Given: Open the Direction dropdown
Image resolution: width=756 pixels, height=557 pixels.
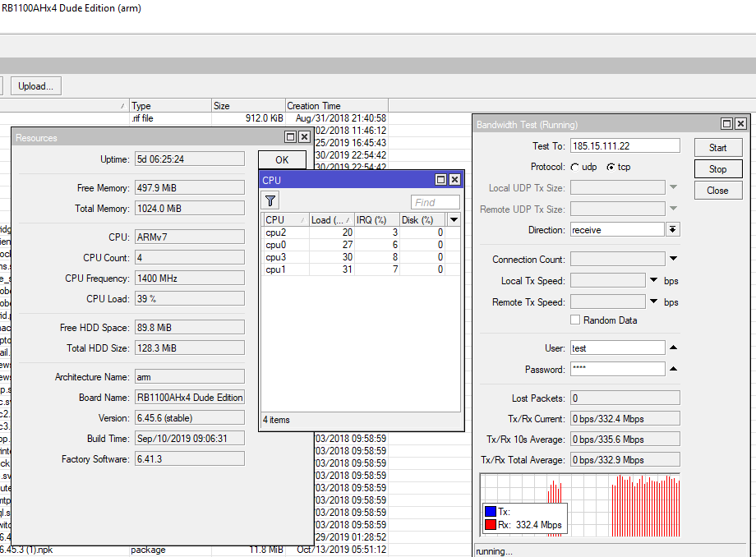Looking at the screenshot, I should (672, 230).
